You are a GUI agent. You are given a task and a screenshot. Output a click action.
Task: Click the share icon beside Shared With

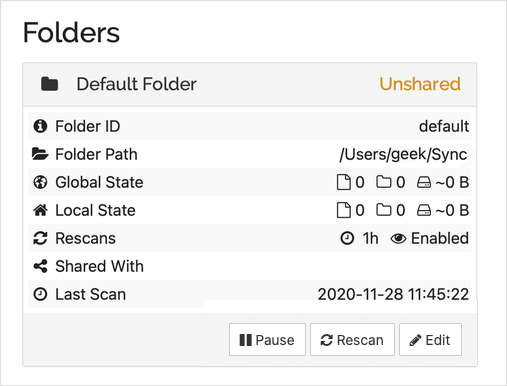(40, 266)
